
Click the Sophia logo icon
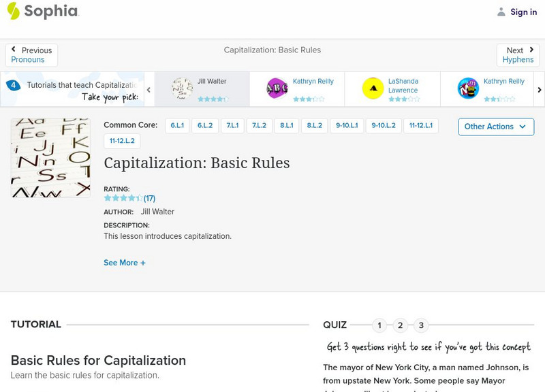(14, 11)
